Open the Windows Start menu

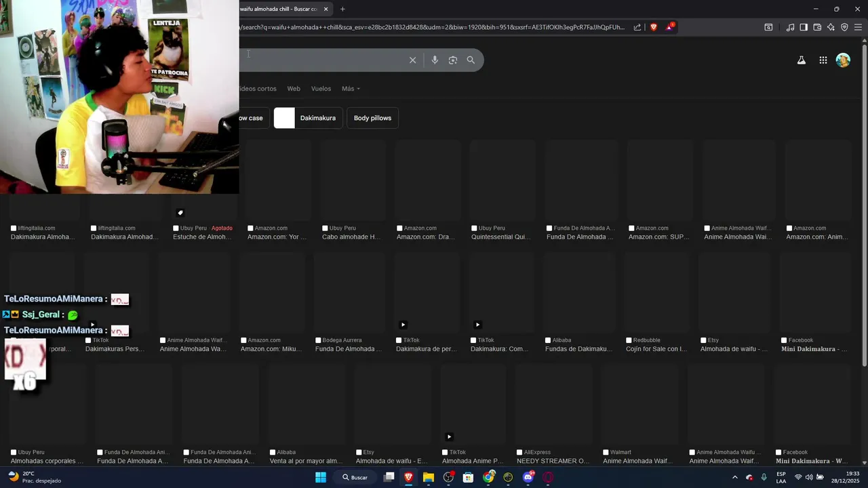click(321, 477)
